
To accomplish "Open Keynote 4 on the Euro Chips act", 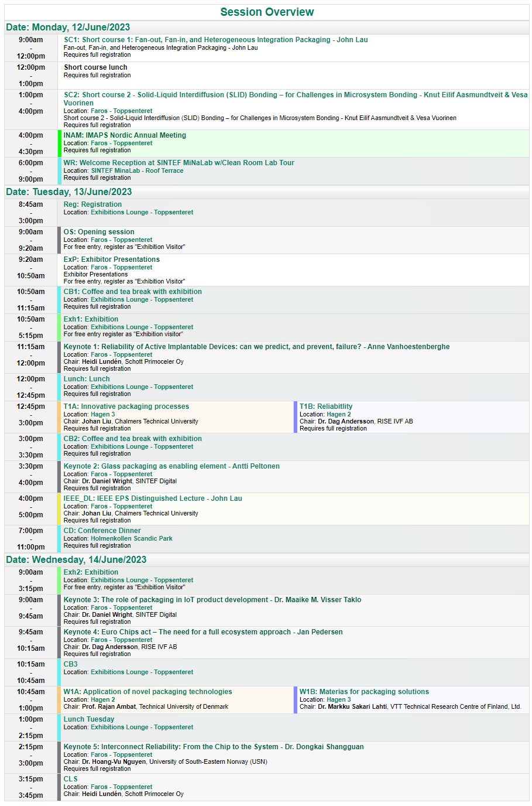I will 203,632.
